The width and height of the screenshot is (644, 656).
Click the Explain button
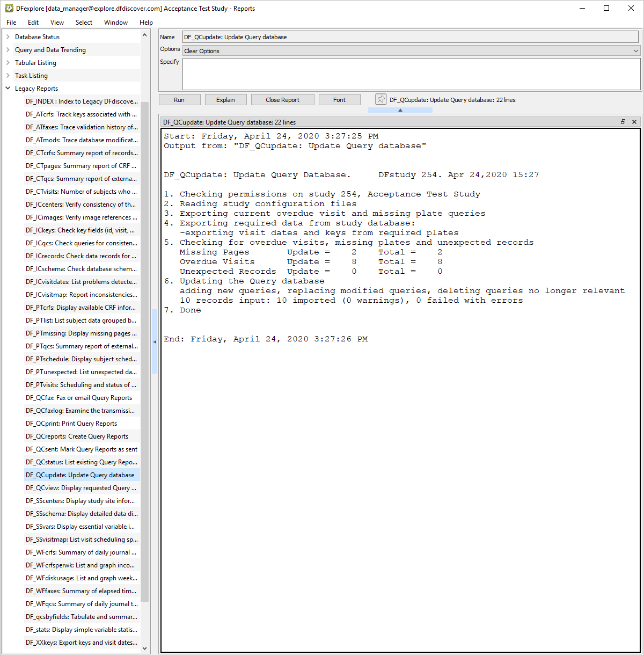click(225, 100)
